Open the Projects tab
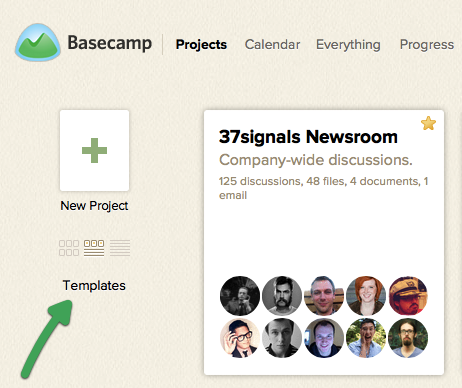 [x=201, y=45]
